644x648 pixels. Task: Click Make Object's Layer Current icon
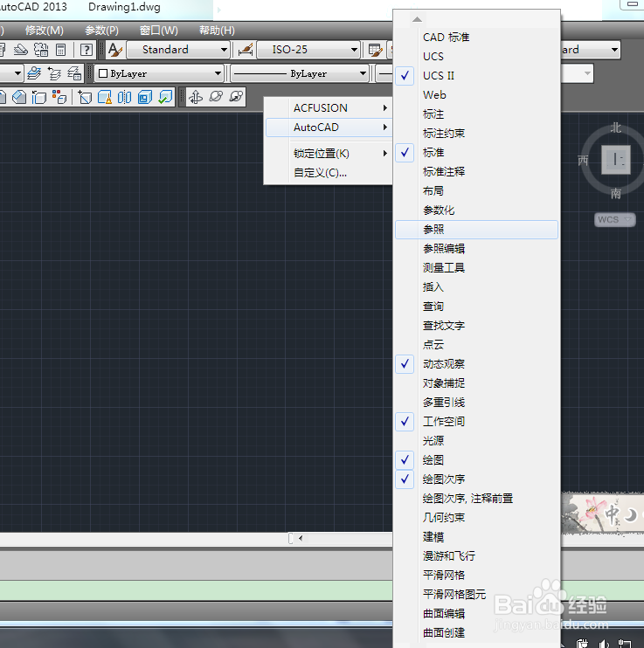pos(34,73)
